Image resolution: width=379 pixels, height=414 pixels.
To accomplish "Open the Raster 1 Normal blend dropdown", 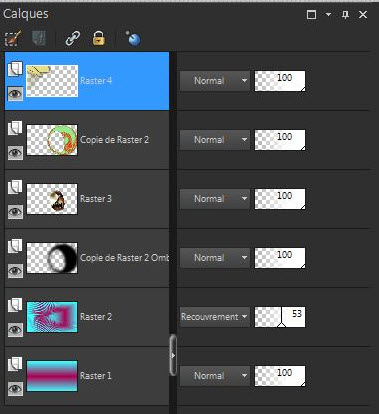I will pyautogui.click(x=215, y=376).
